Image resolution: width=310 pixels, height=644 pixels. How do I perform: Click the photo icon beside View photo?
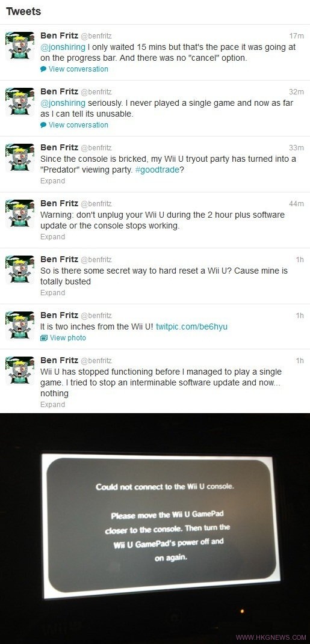[x=43, y=337]
